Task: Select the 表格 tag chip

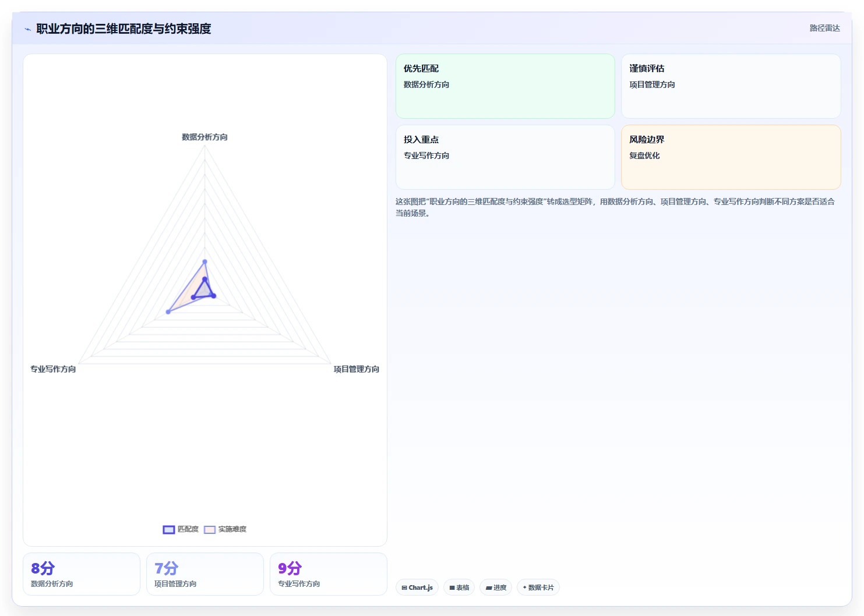Action: click(459, 587)
